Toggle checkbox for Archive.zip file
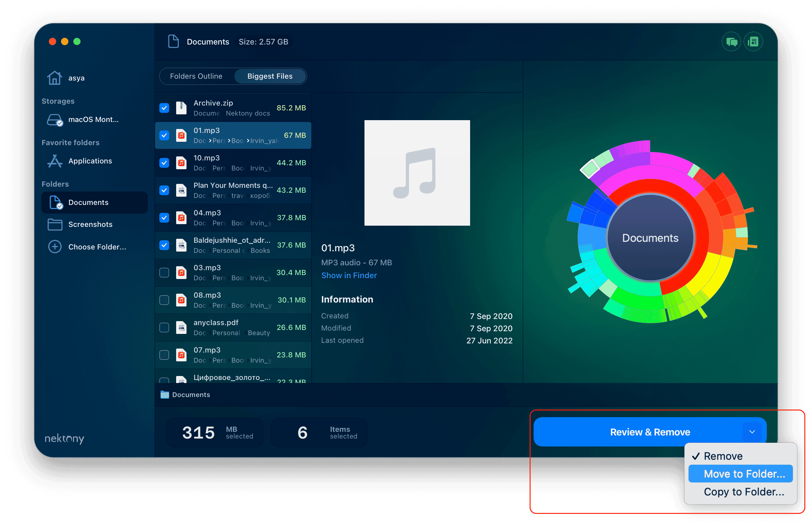 [x=165, y=107]
